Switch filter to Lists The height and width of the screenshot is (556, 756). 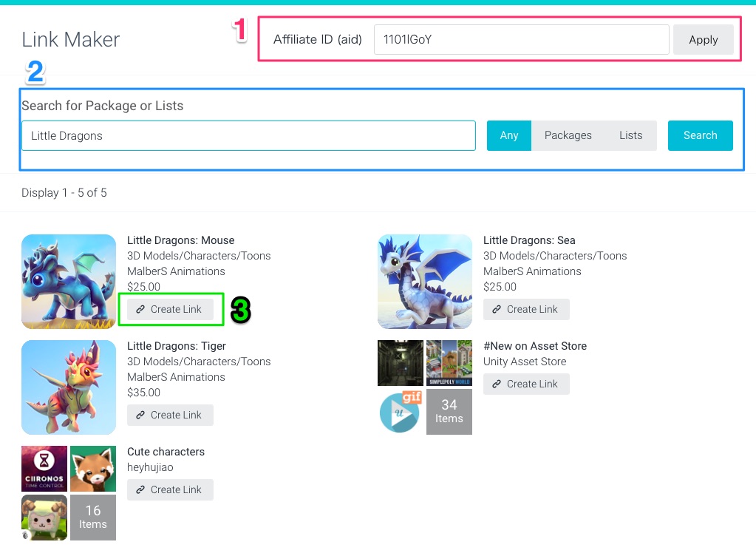(x=630, y=135)
